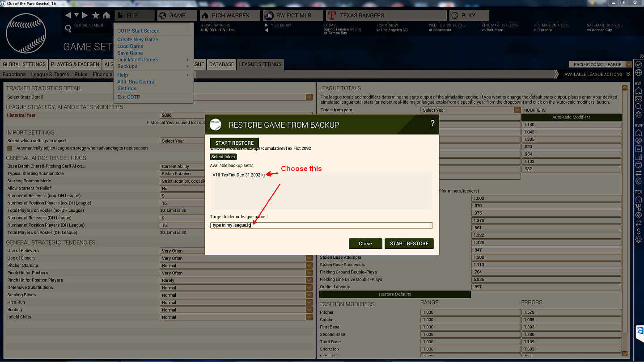This screenshot has height=362, width=644.
Task: Click the Select folder button
Action: coord(223,157)
